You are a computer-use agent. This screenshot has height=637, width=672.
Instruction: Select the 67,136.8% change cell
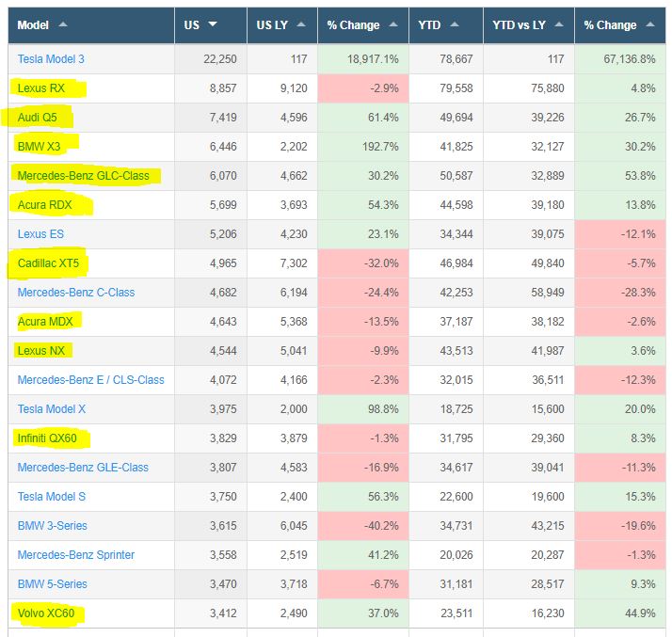click(619, 58)
